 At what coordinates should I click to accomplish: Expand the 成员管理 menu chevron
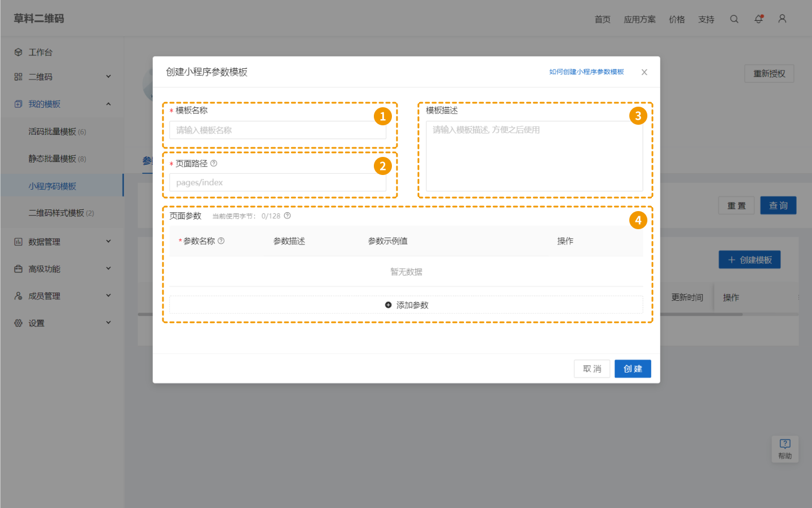(x=108, y=295)
